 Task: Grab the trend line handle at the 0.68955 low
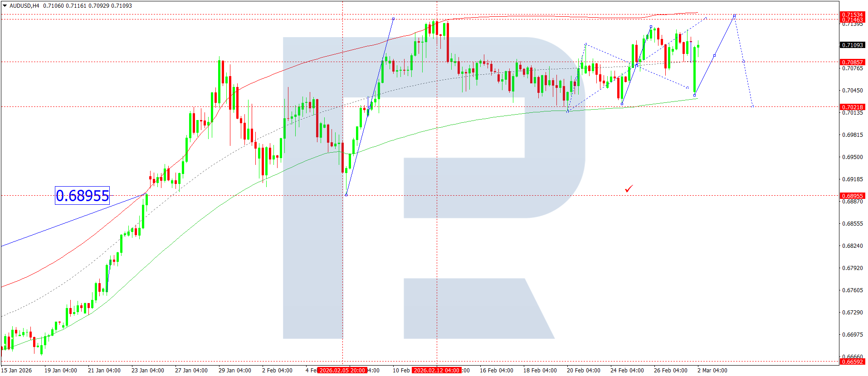[x=346, y=195]
